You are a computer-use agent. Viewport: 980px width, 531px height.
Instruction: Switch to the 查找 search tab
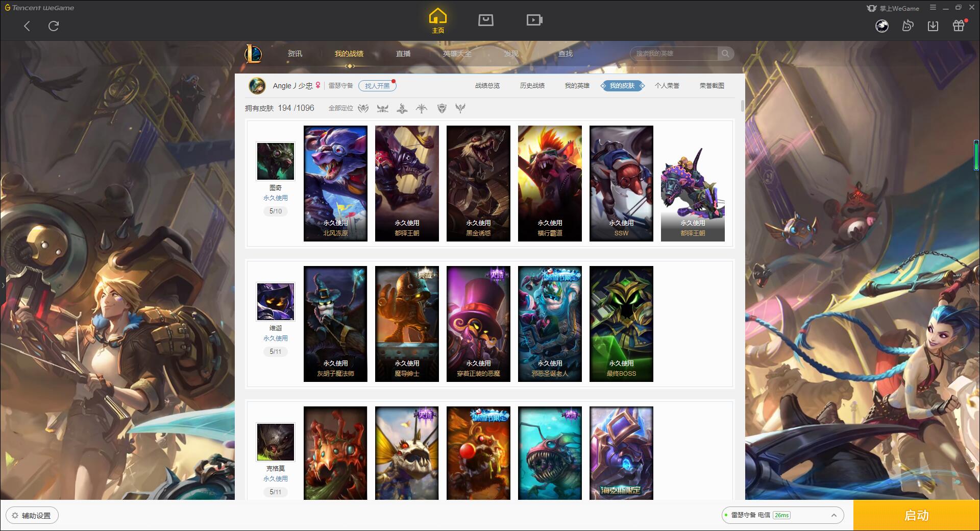pos(566,54)
